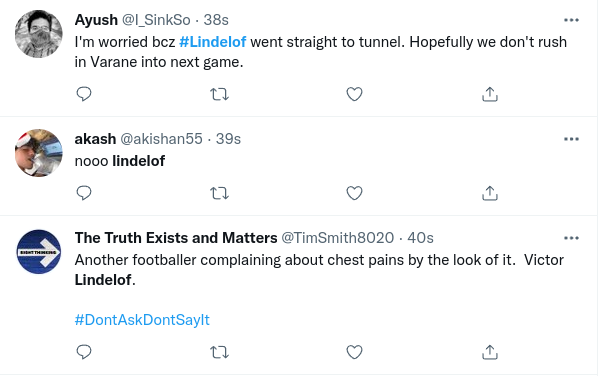Like akash's tweet
The width and height of the screenshot is (600, 376).
click(354, 193)
